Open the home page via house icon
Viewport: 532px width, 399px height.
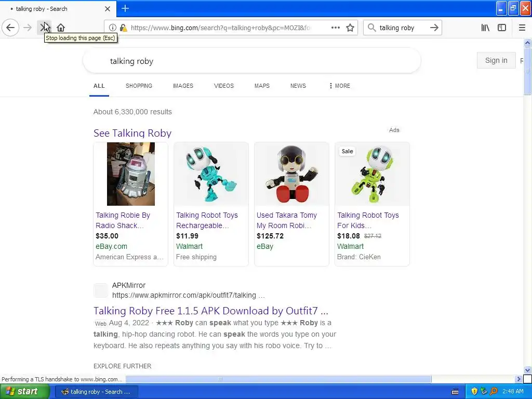(61, 28)
